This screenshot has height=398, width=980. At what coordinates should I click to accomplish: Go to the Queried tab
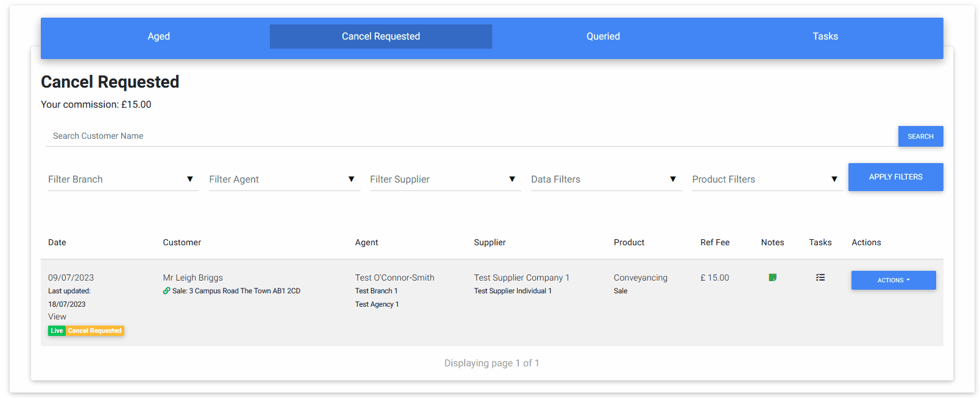pyautogui.click(x=603, y=37)
